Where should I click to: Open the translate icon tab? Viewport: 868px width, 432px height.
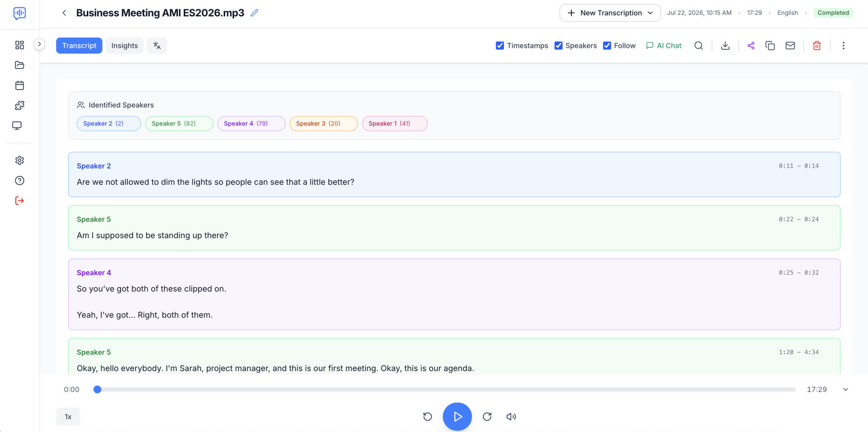tap(157, 46)
